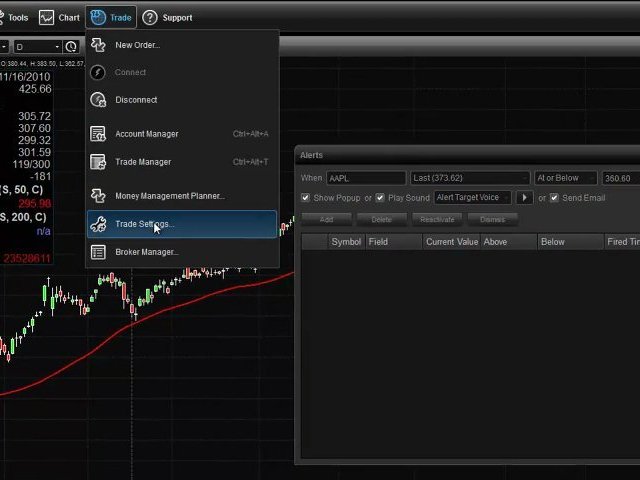Click the Current Value column header
Viewport: 640px width, 480px height.
click(x=452, y=242)
